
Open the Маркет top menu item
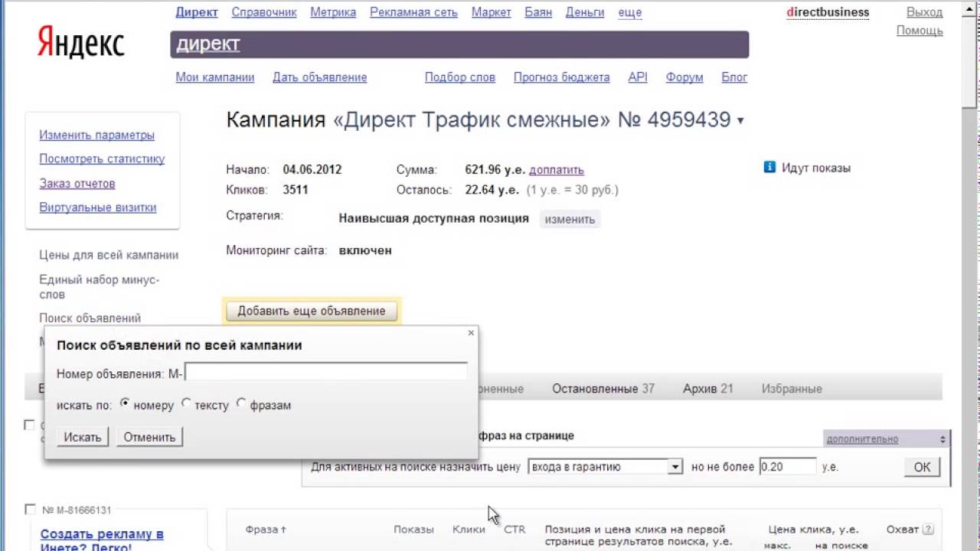click(492, 12)
